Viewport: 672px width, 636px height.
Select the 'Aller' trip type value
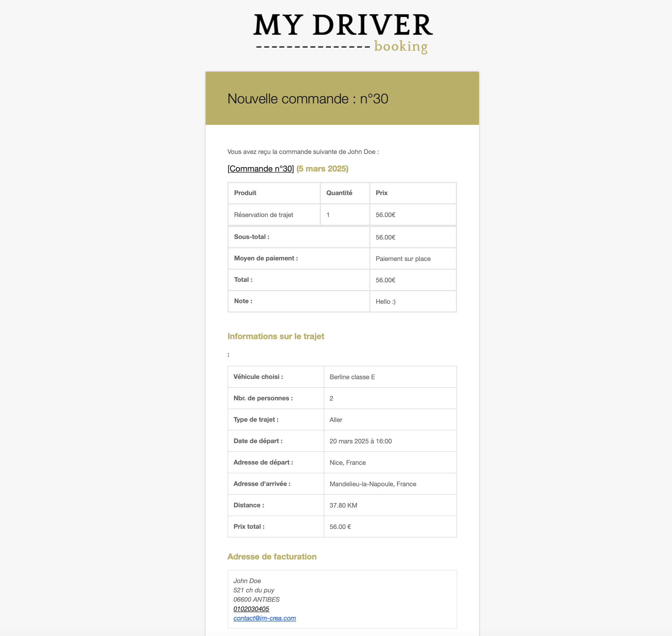[x=336, y=420]
